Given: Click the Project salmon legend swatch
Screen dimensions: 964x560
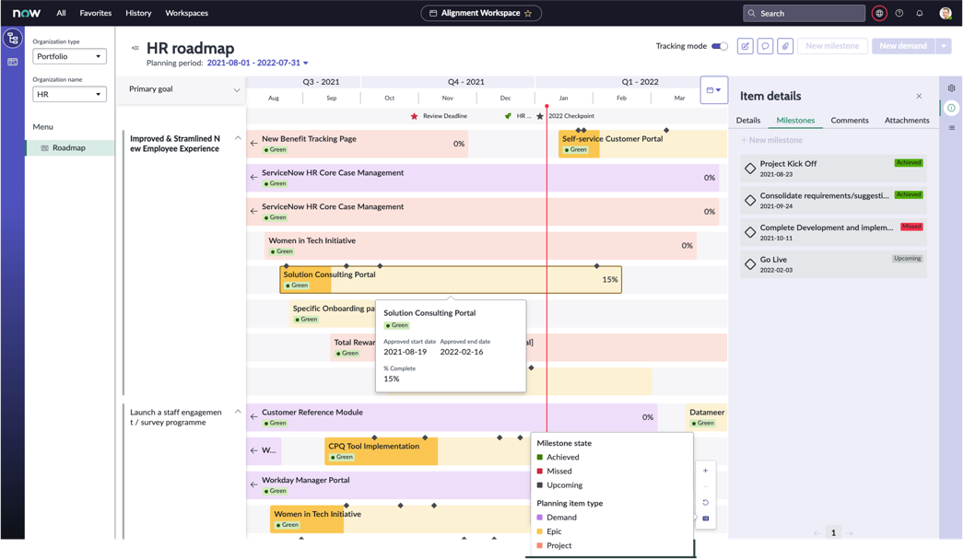Looking at the screenshot, I should [540, 546].
